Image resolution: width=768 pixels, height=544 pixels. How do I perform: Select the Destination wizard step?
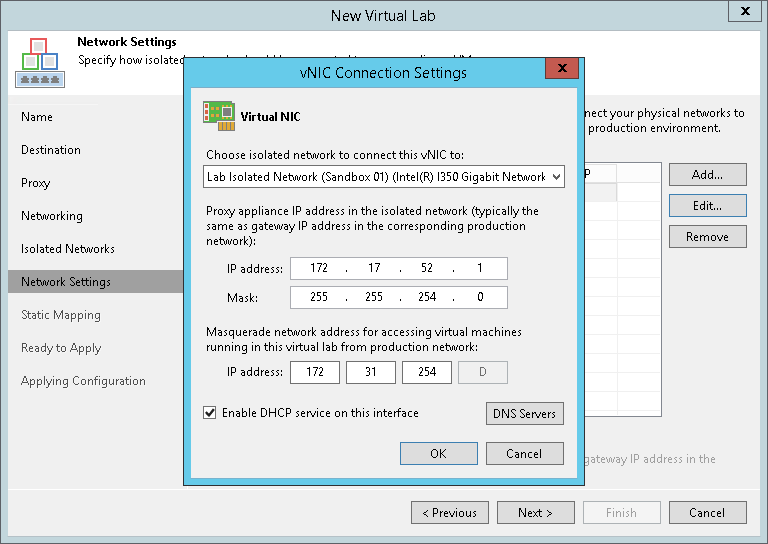[51, 150]
